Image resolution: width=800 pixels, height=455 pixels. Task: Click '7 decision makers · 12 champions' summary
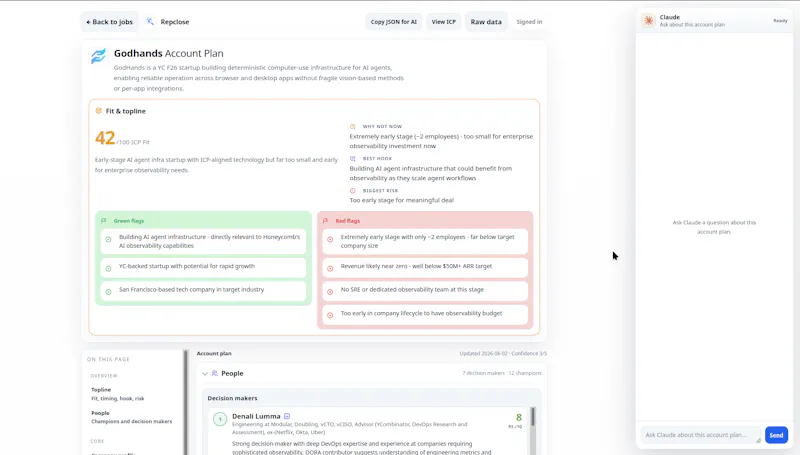pyautogui.click(x=502, y=373)
